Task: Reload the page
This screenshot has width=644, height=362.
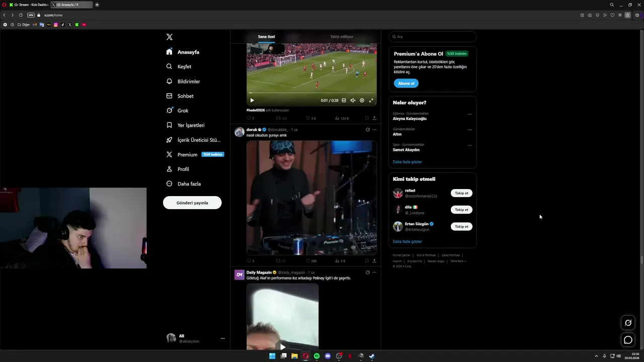Action: coord(21,15)
